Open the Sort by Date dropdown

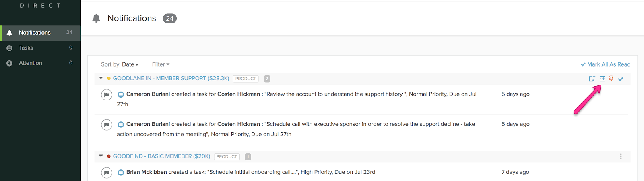tap(120, 64)
